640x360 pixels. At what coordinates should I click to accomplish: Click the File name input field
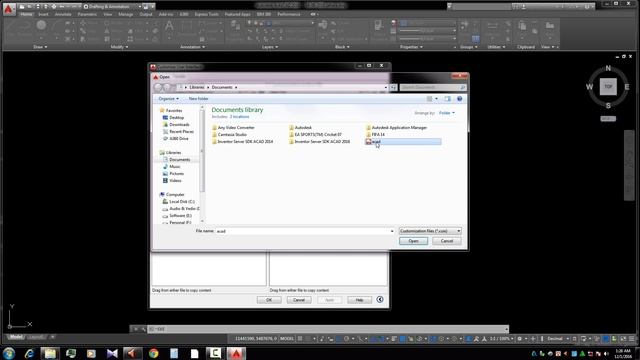pos(304,231)
